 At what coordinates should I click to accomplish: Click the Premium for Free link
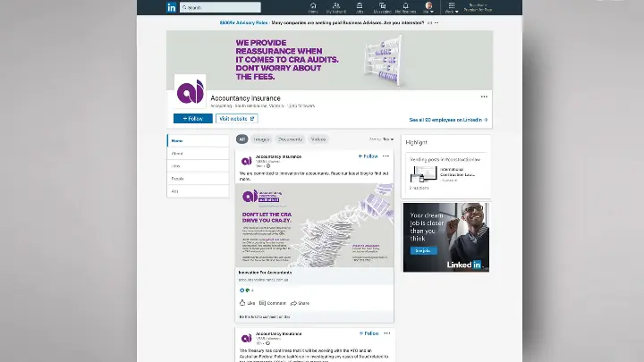(478, 7)
